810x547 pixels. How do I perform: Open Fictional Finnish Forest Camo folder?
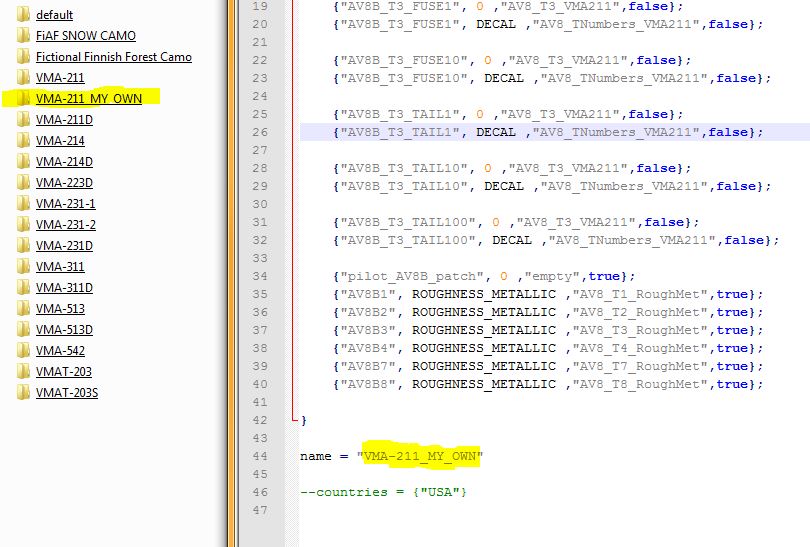[114, 57]
